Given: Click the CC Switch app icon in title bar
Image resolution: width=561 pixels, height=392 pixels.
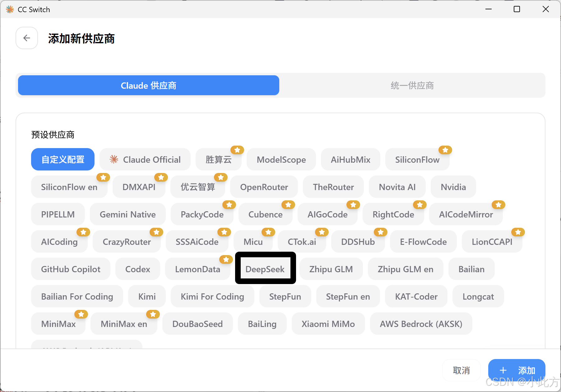Looking at the screenshot, I should 10,9.
